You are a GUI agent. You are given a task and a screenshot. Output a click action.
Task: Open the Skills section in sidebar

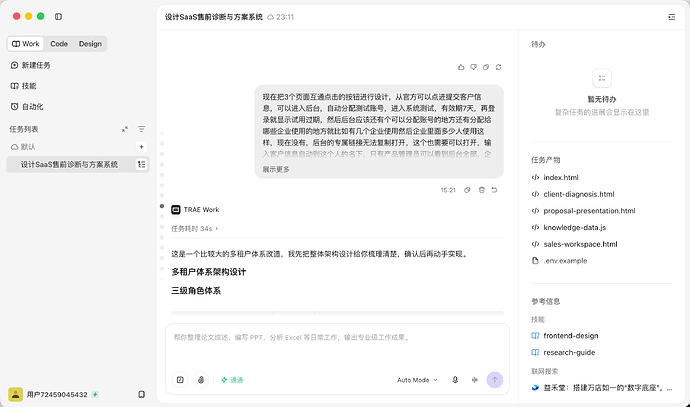(23, 86)
